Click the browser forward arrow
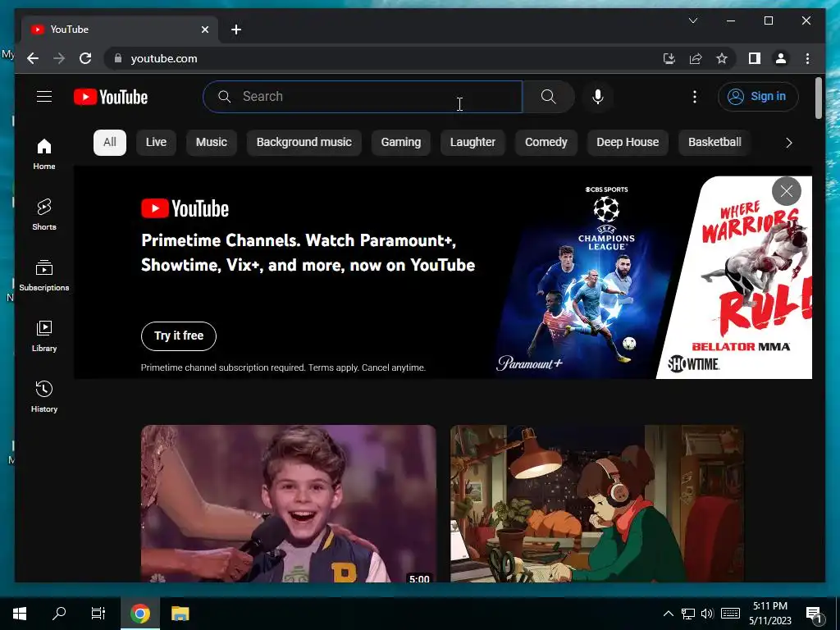Screen dimensions: 840x630 59,58
